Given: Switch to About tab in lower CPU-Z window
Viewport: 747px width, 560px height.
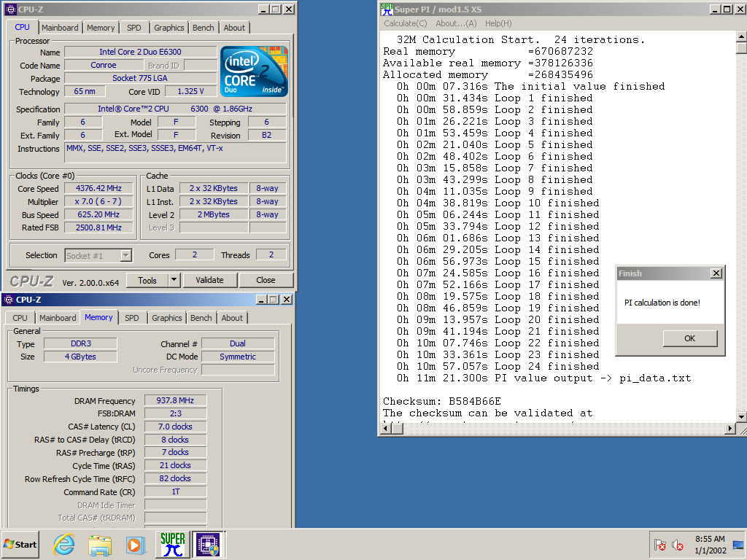Looking at the screenshot, I should pos(232,318).
